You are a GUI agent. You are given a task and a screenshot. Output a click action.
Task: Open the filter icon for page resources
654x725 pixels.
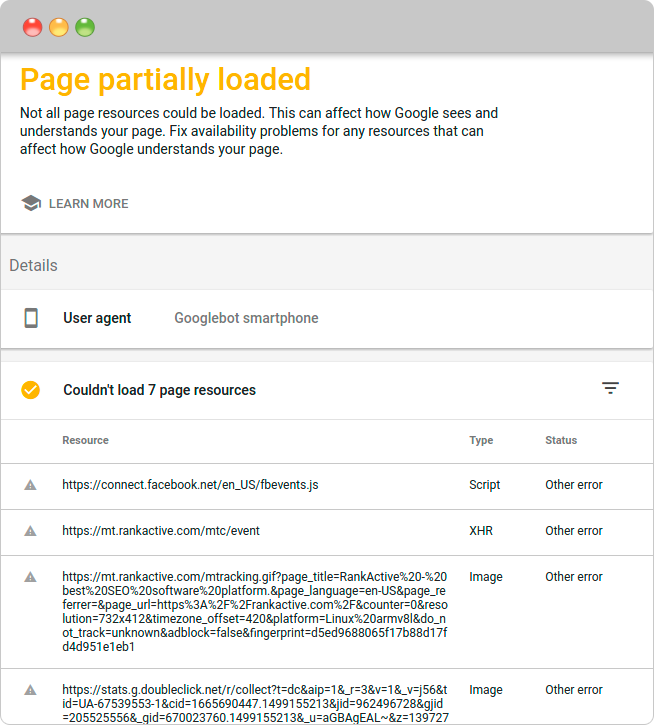point(610,388)
